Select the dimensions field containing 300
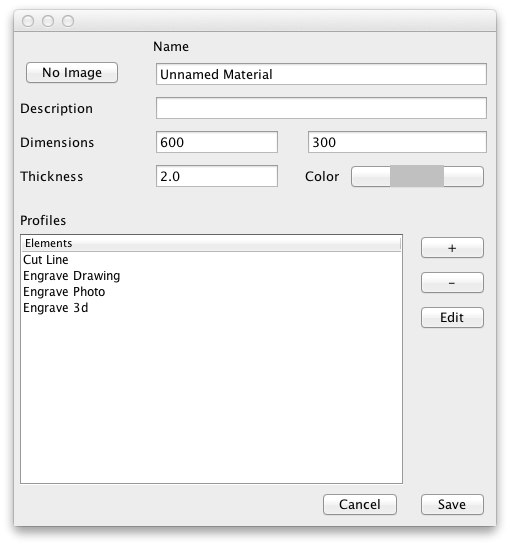 point(397,142)
